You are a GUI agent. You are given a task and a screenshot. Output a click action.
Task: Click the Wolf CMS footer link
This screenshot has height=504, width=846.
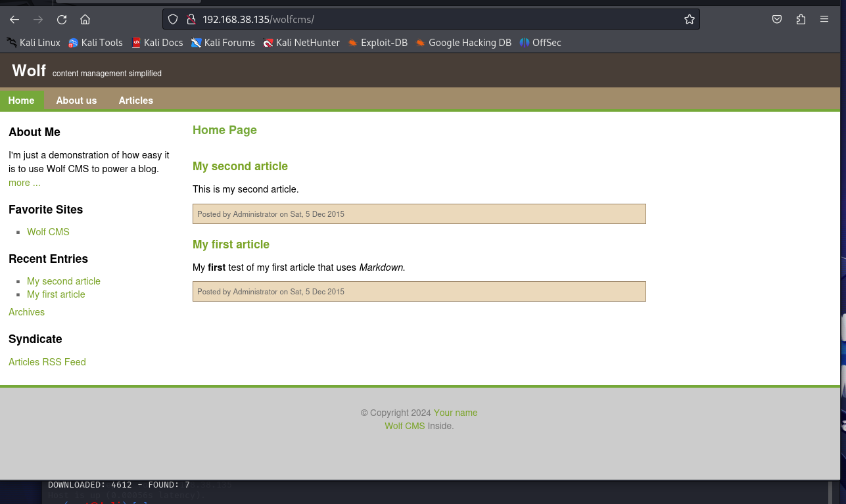click(405, 426)
